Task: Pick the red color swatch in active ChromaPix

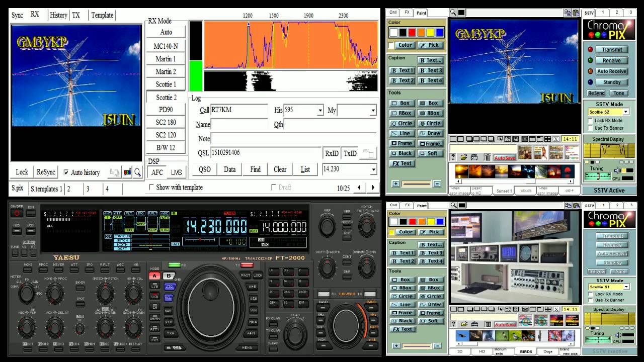Action: pos(413,33)
